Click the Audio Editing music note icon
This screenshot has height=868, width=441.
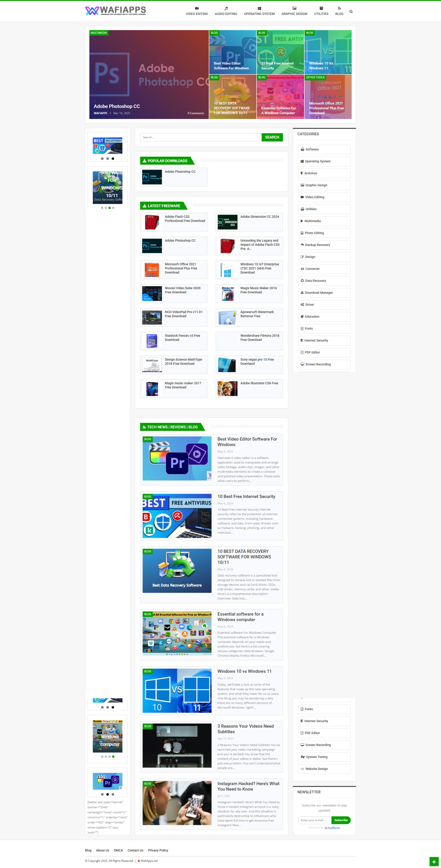[226, 8]
